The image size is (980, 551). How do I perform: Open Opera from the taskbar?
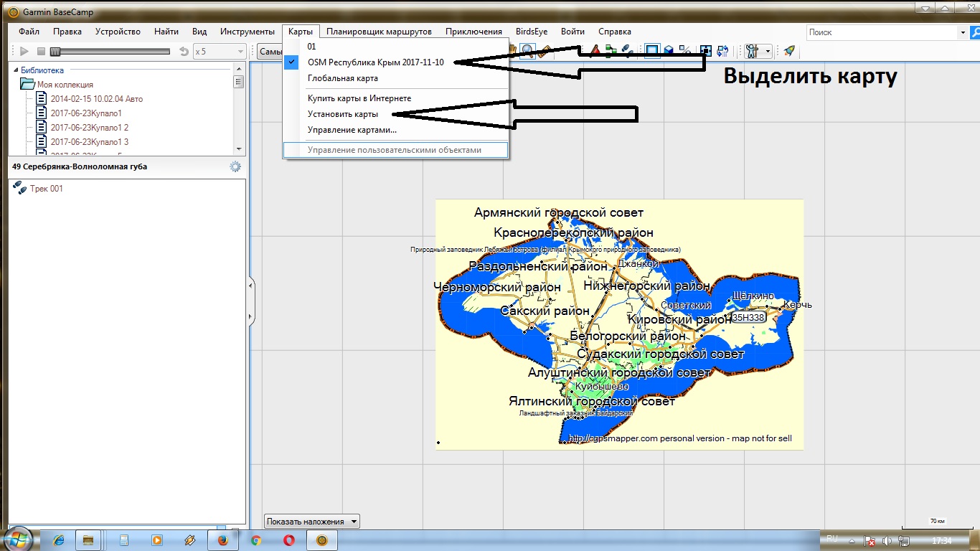(288, 540)
